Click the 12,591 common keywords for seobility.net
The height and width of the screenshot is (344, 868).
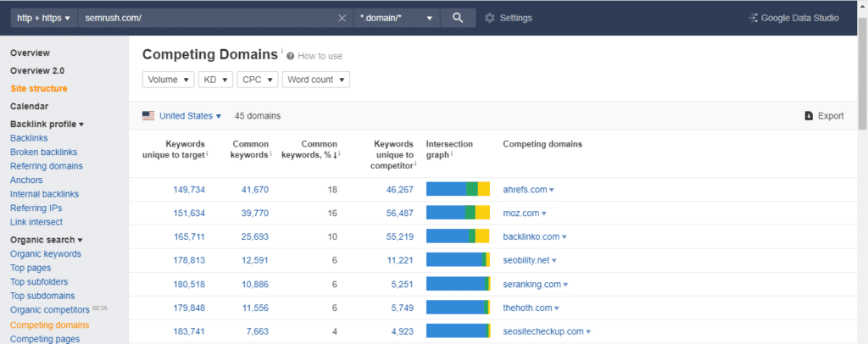point(254,260)
